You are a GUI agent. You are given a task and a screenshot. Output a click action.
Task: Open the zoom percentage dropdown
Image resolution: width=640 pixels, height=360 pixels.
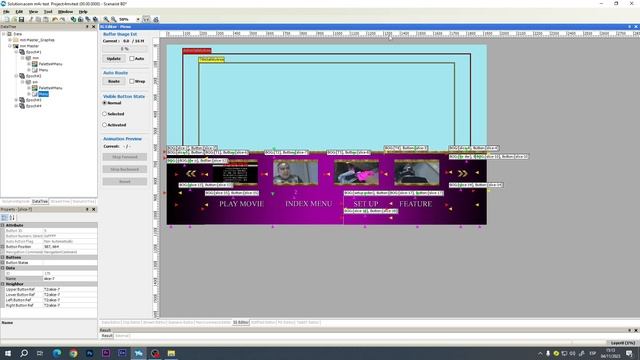[138, 19]
